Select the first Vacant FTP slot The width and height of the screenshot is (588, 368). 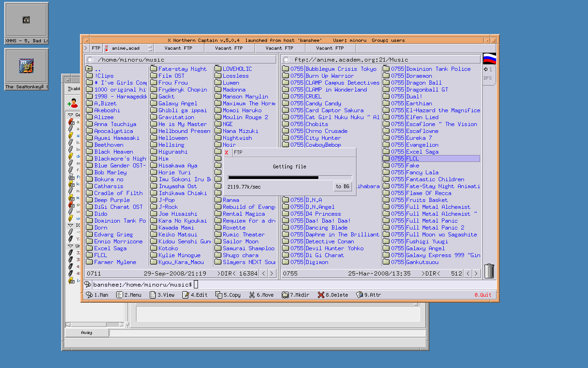tap(179, 48)
